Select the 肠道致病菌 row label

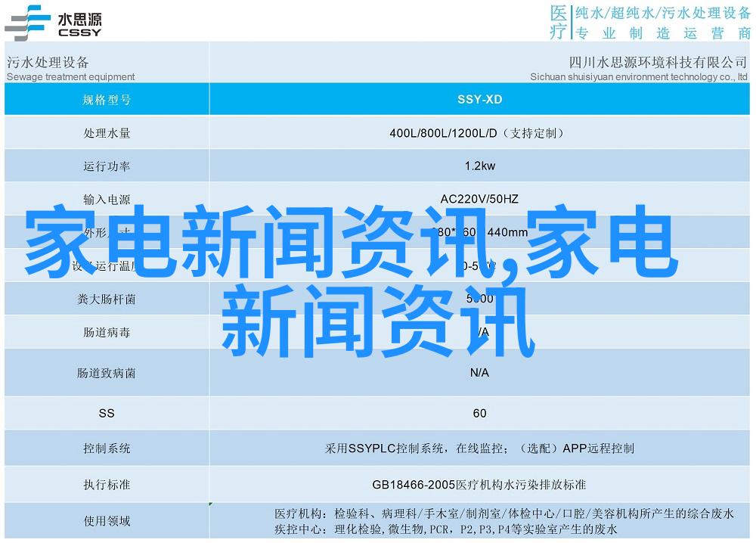[x=107, y=373]
